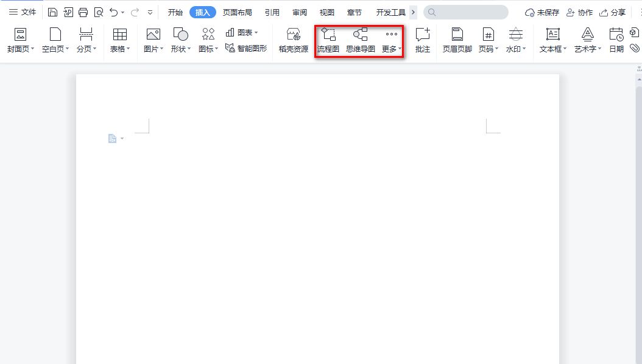Switch to the 视图 tab
This screenshot has height=364, width=642.
click(x=326, y=12)
